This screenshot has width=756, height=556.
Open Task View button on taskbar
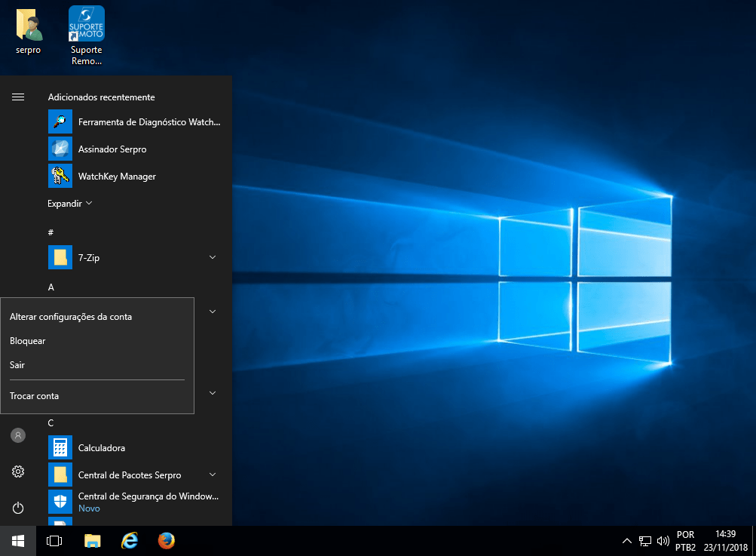(x=54, y=541)
